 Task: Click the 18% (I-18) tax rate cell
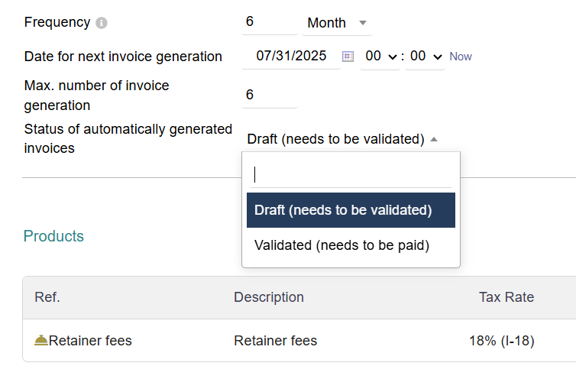click(501, 341)
